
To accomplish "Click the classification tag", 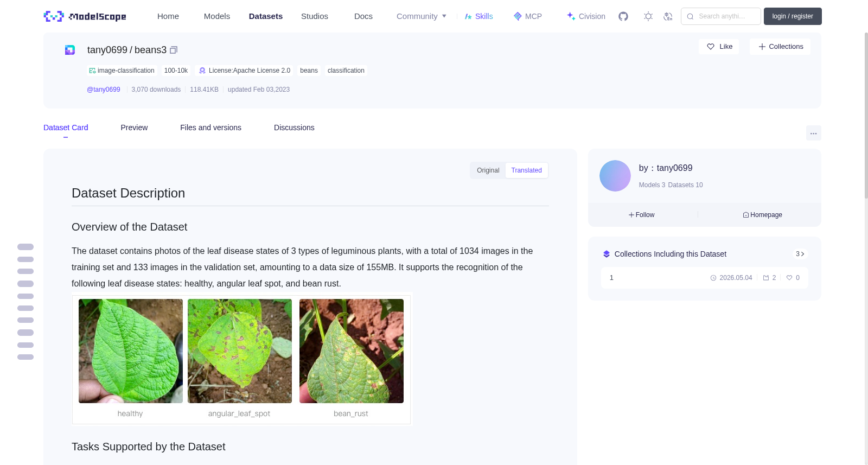I will pyautogui.click(x=346, y=71).
